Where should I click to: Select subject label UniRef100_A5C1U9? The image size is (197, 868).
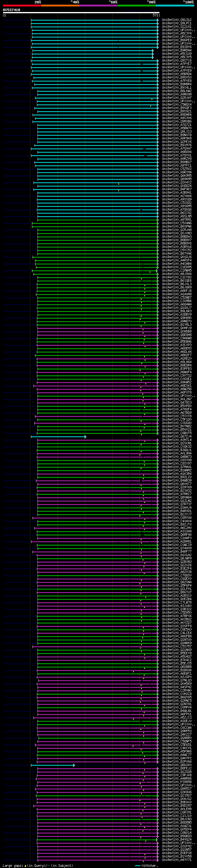[177, 54]
